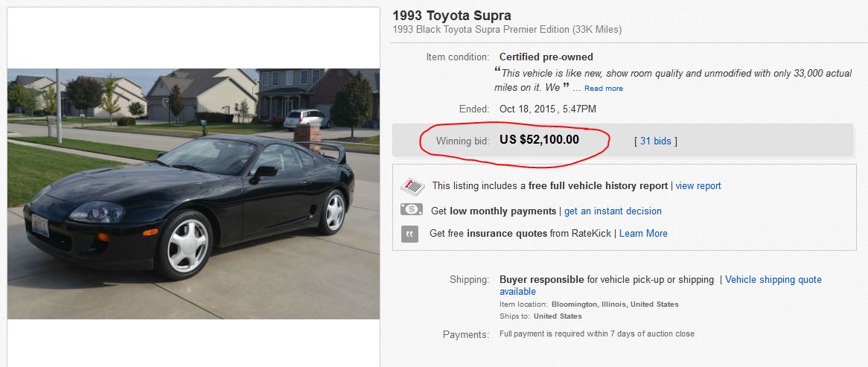Open the view report link

(x=698, y=186)
